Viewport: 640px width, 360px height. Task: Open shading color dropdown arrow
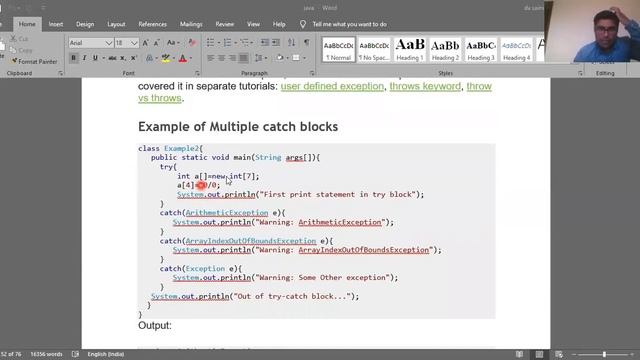click(x=287, y=58)
